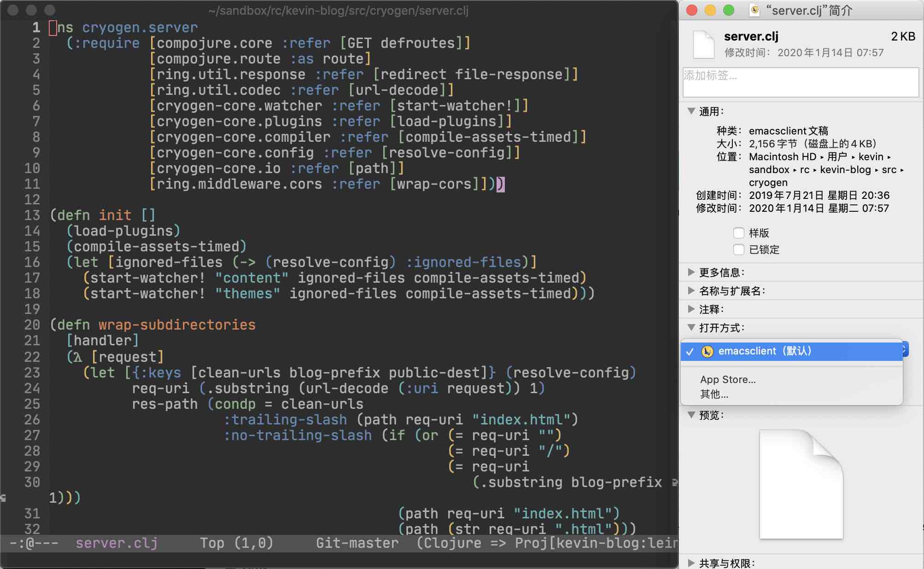Click :trailing-slash keyword on line 26
This screenshot has height=569, width=924.
pyautogui.click(x=285, y=419)
